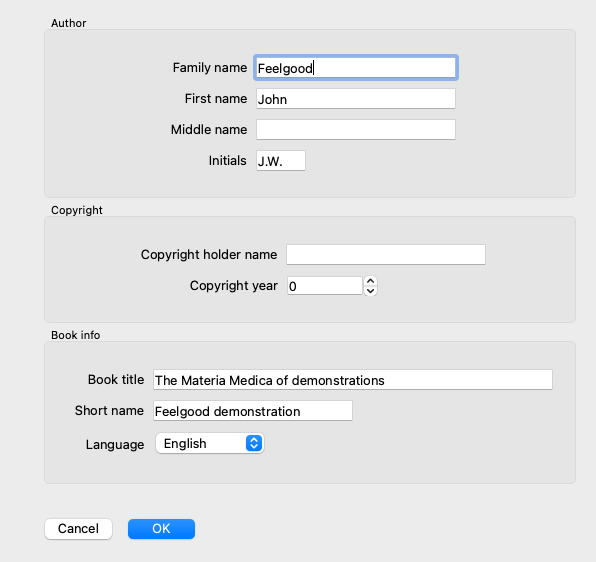The width and height of the screenshot is (596, 562).
Task: Confirm the dialog with OK button
Action: [x=161, y=529]
